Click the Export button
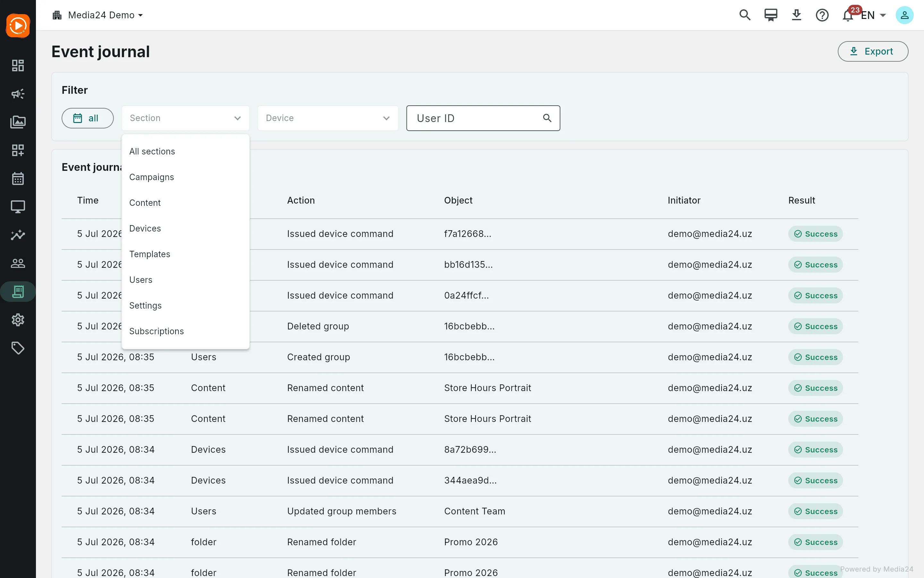This screenshot has width=924, height=578. pyautogui.click(x=873, y=51)
